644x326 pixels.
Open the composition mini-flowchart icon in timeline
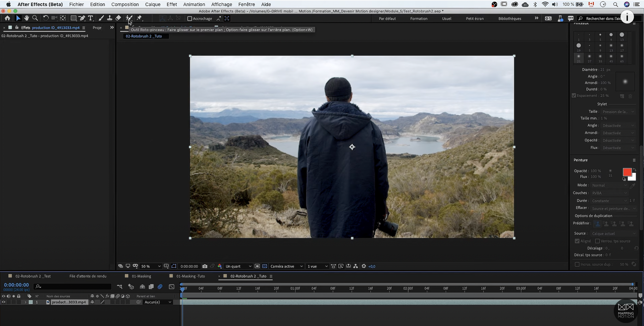tap(120, 287)
